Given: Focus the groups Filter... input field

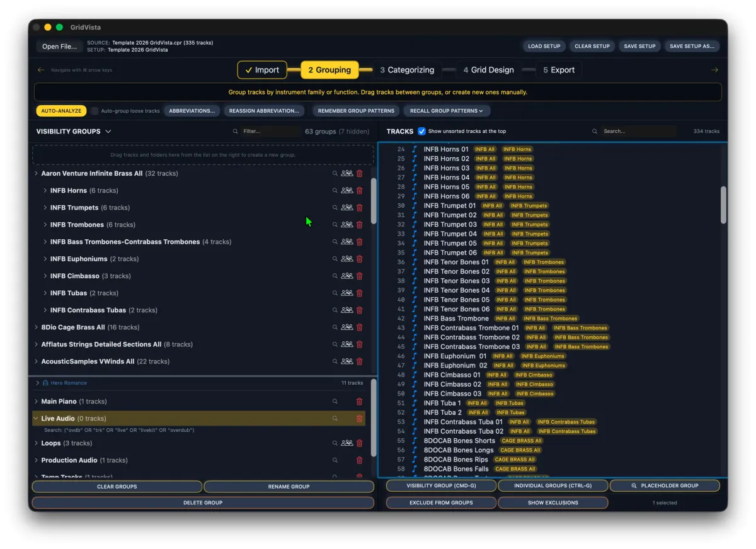Looking at the screenshot, I should [x=270, y=132].
